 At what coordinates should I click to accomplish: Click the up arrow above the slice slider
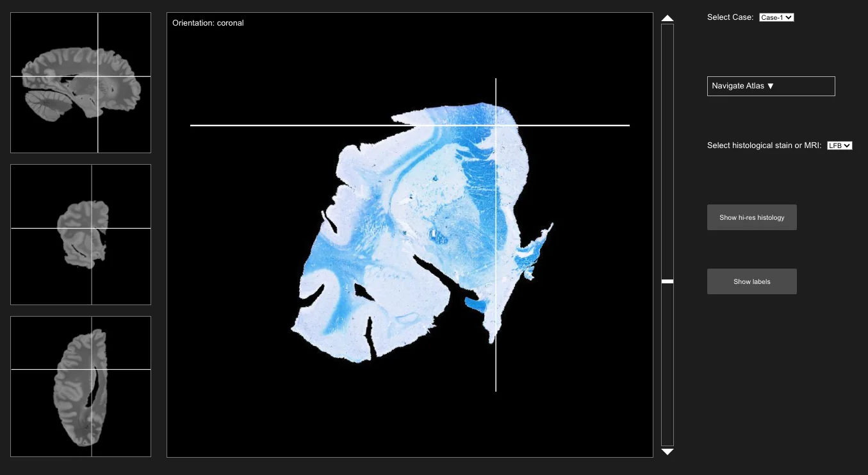(x=667, y=18)
